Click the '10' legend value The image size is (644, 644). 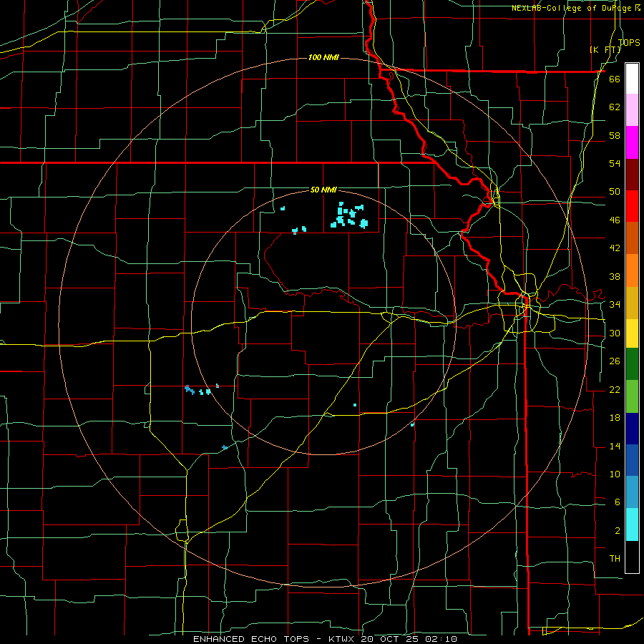tap(615, 474)
